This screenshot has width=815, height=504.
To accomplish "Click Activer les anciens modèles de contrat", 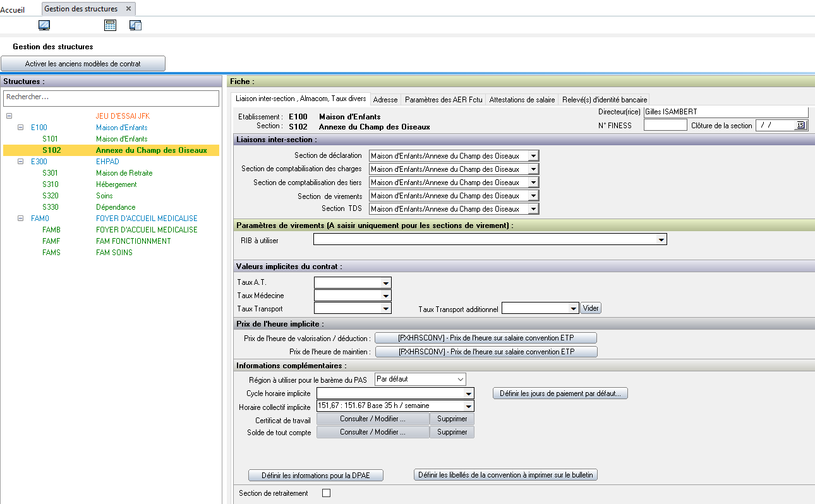I will (83, 64).
